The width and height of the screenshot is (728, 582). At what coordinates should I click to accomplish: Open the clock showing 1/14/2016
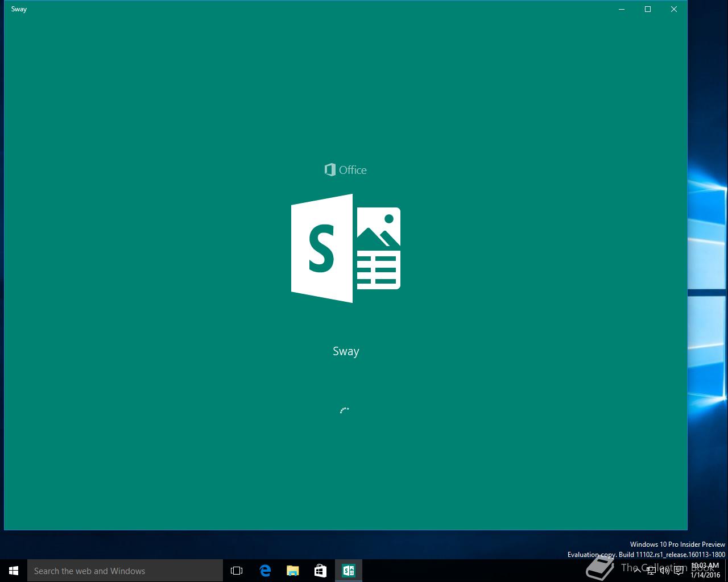point(705,571)
